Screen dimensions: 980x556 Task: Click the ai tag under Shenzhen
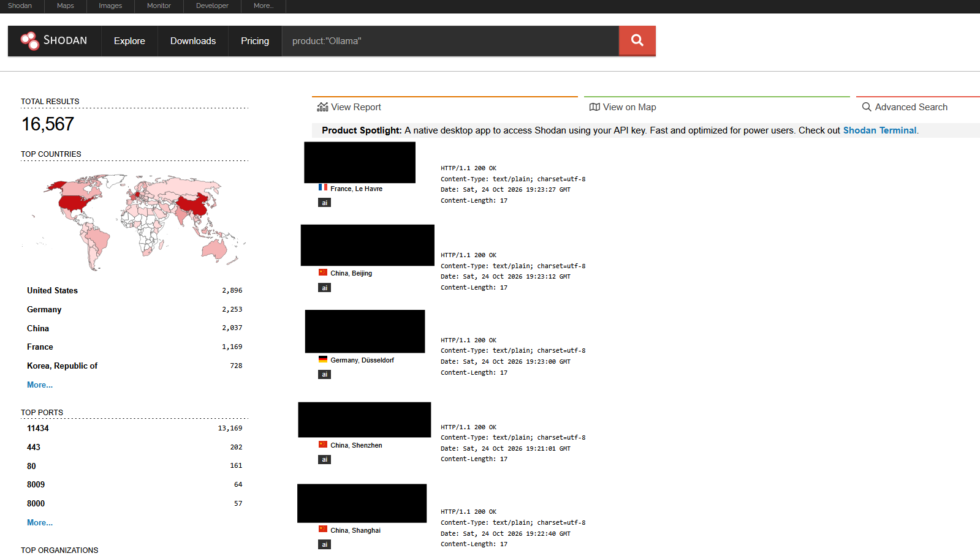[325, 459]
